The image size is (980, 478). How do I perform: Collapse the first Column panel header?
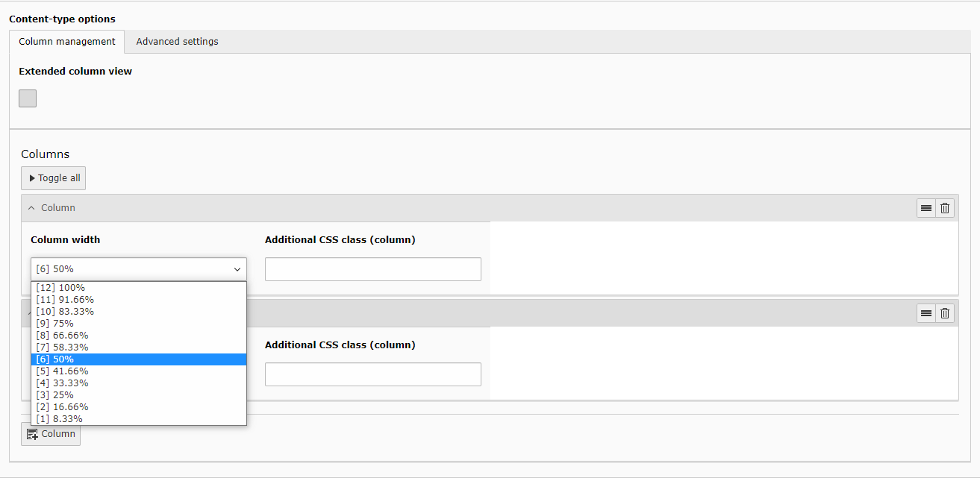pyautogui.click(x=51, y=208)
